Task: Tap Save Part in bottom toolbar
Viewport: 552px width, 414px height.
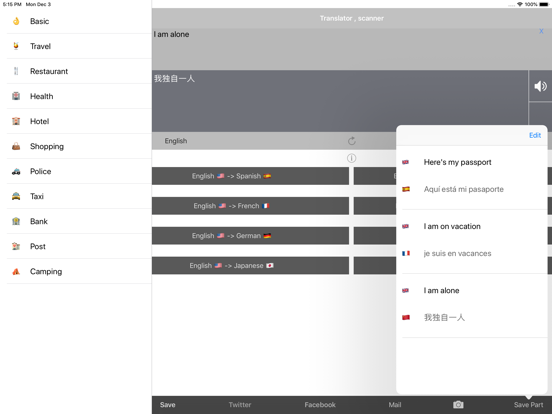Action: [528, 404]
